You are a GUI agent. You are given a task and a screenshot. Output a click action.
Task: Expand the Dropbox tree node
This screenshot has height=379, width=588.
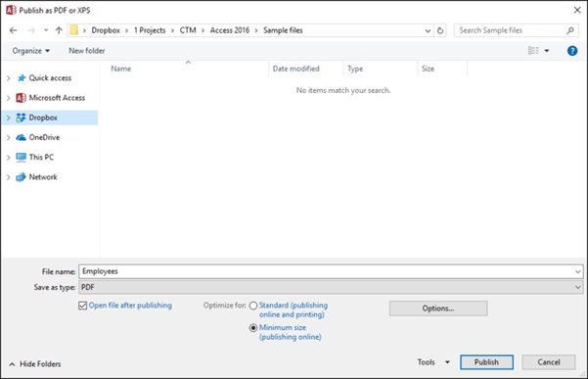[x=8, y=118]
